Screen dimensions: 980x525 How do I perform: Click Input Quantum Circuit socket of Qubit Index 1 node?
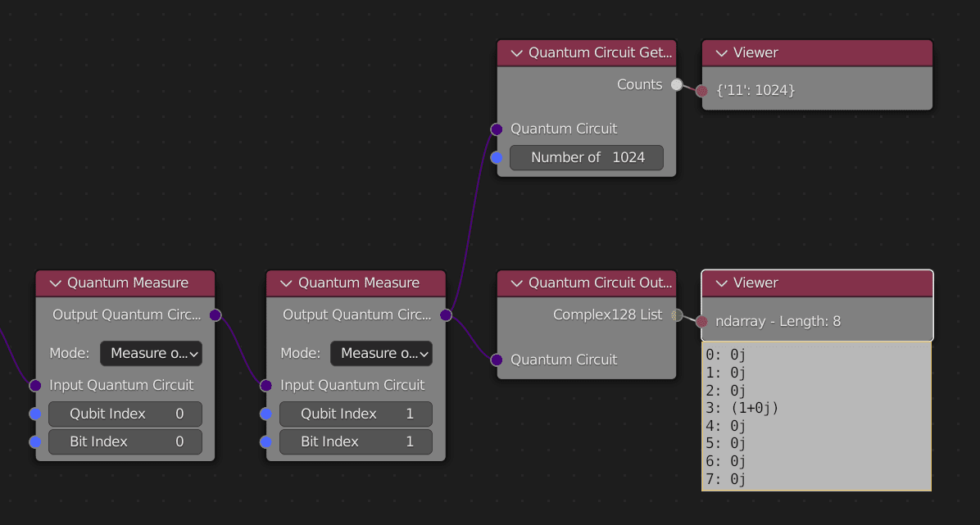pos(265,386)
